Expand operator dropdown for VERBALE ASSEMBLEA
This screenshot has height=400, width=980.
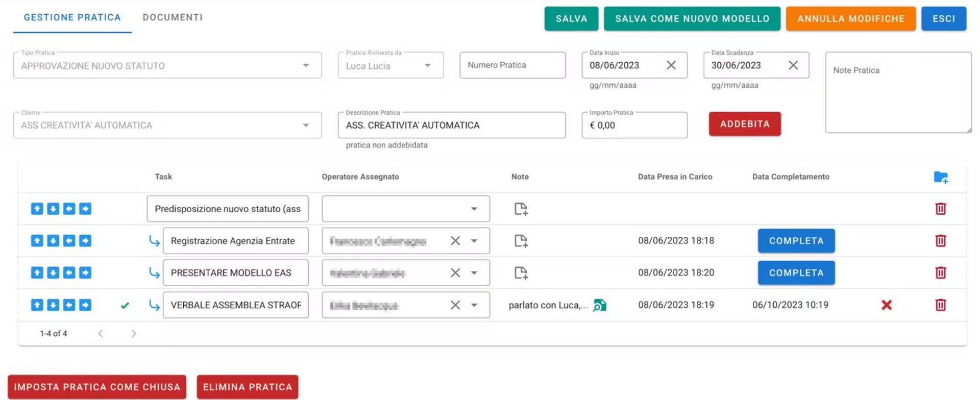click(474, 305)
